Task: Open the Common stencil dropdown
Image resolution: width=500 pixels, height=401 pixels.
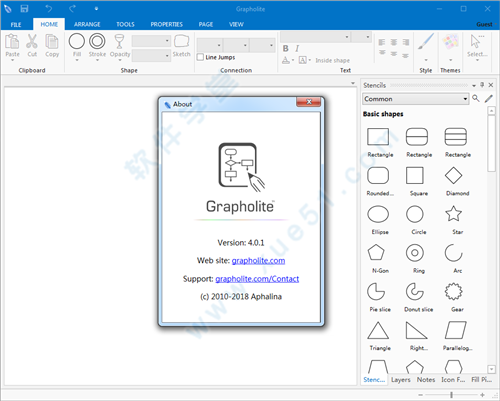Action: tap(416, 99)
